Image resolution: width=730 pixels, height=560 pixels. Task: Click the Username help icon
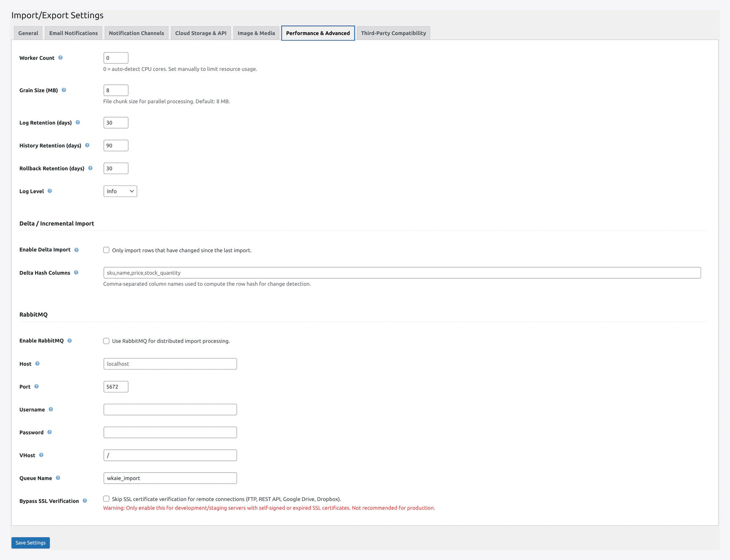(x=51, y=409)
